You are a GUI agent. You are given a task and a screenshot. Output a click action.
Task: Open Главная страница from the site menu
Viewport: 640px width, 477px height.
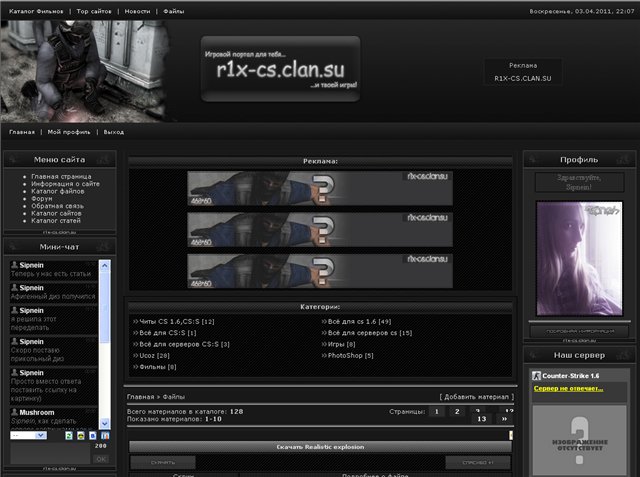[61, 177]
